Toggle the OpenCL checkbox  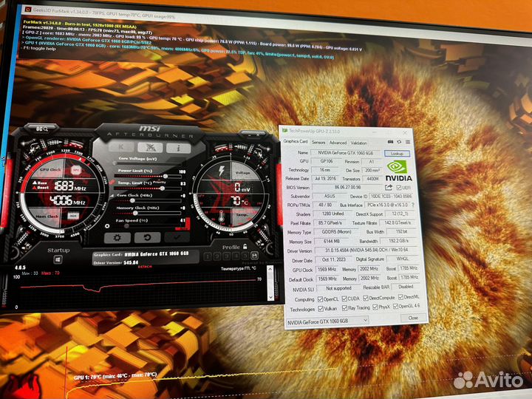coord(320,299)
